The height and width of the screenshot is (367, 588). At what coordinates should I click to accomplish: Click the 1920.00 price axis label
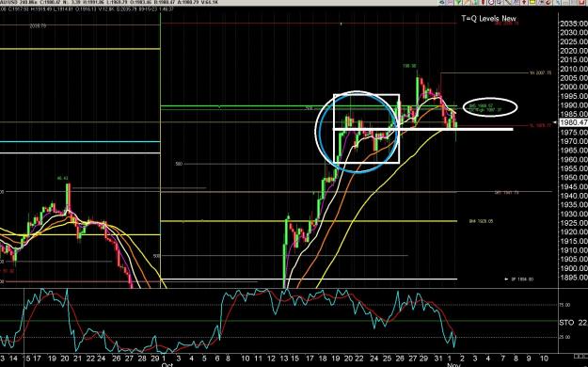pos(574,232)
